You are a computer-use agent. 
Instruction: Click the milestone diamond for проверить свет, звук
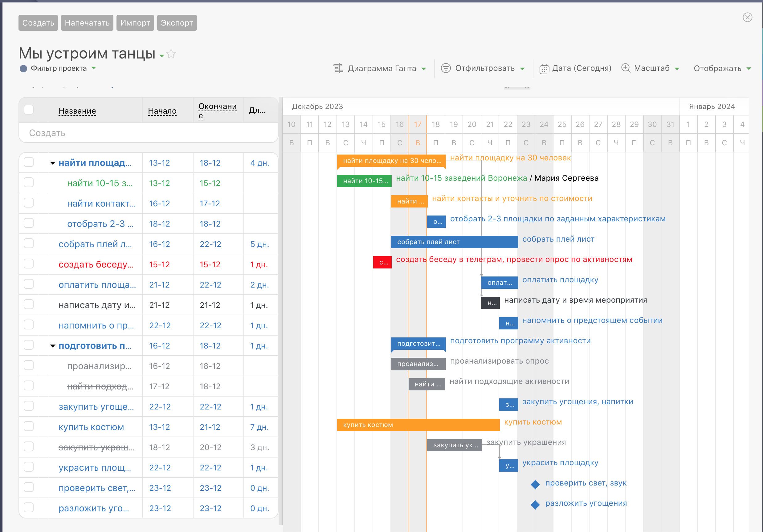click(535, 485)
